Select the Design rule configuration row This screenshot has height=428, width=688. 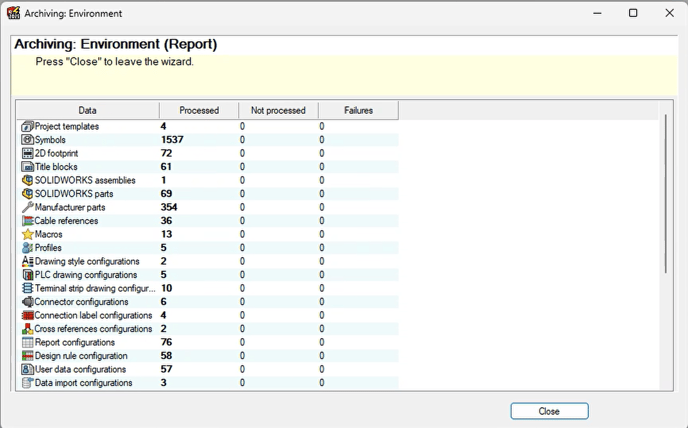[208, 356]
